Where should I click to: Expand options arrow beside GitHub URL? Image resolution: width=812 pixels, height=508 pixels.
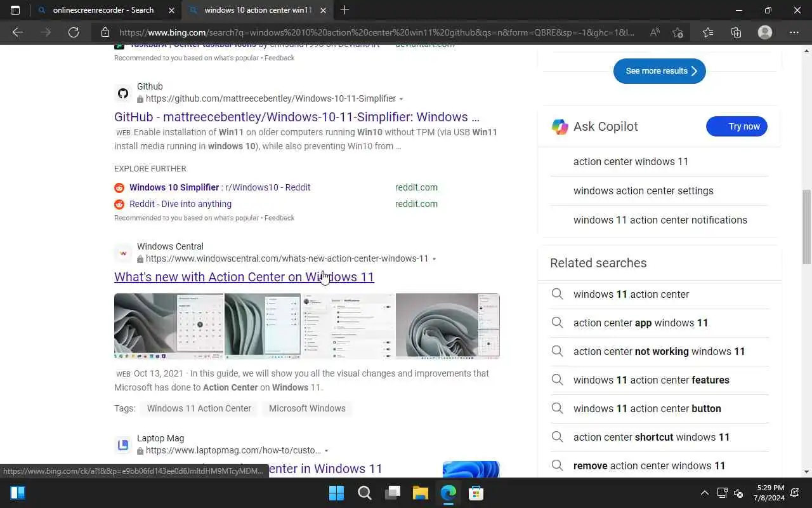pyautogui.click(x=401, y=99)
